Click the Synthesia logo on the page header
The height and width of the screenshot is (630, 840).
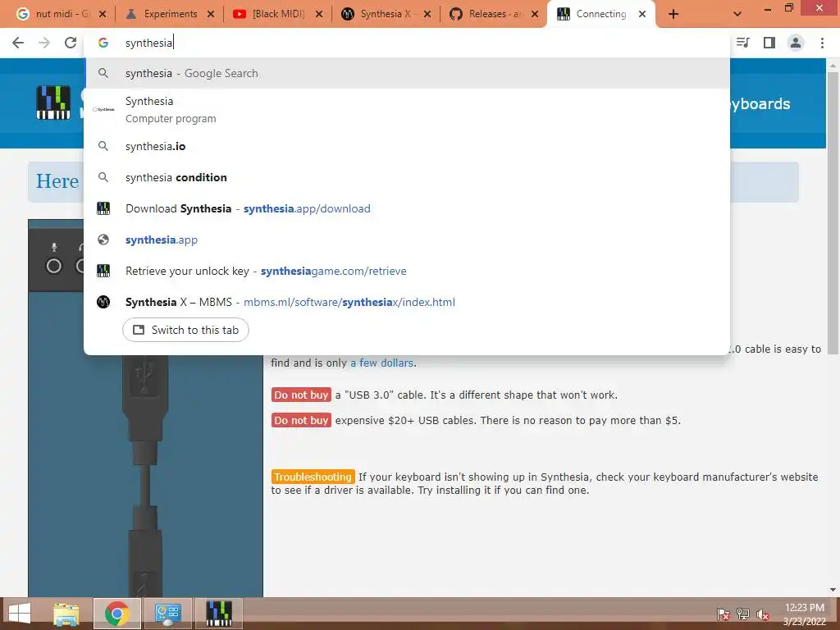pyautogui.click(x=53, y=103)
